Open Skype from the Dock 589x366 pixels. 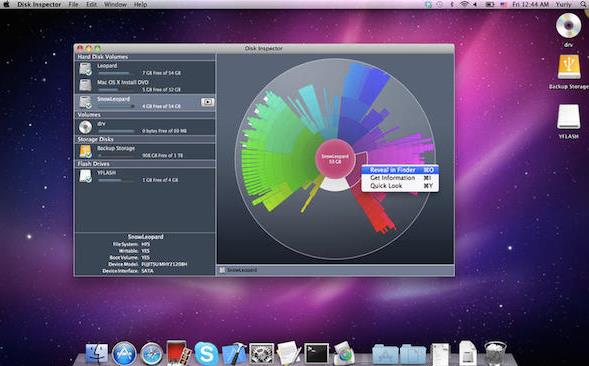(x=206, y=354)
